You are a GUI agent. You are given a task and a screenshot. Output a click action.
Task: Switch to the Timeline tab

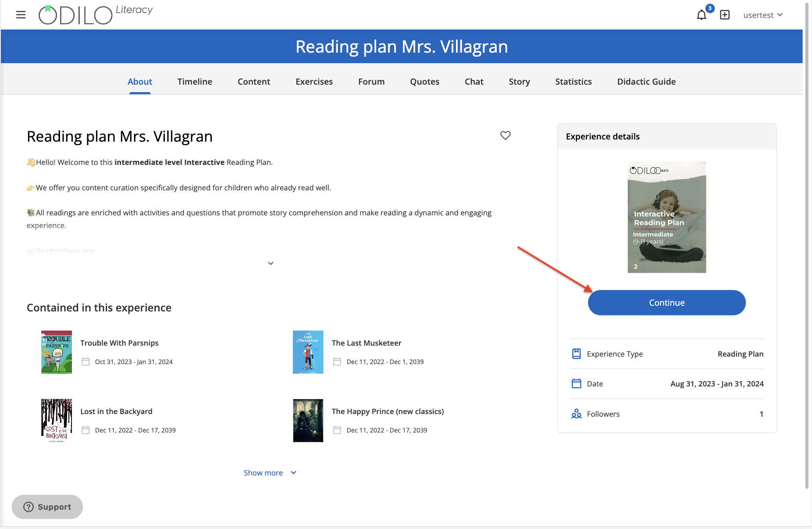(195, 82)
